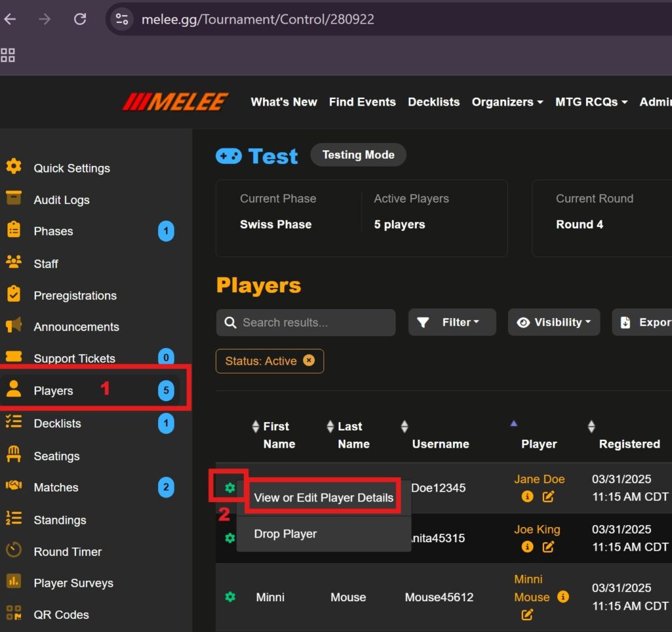The width and height of the screenshot is (672, 632).
Task: Click the Testing Mode badge button
Action: point(358,155)
